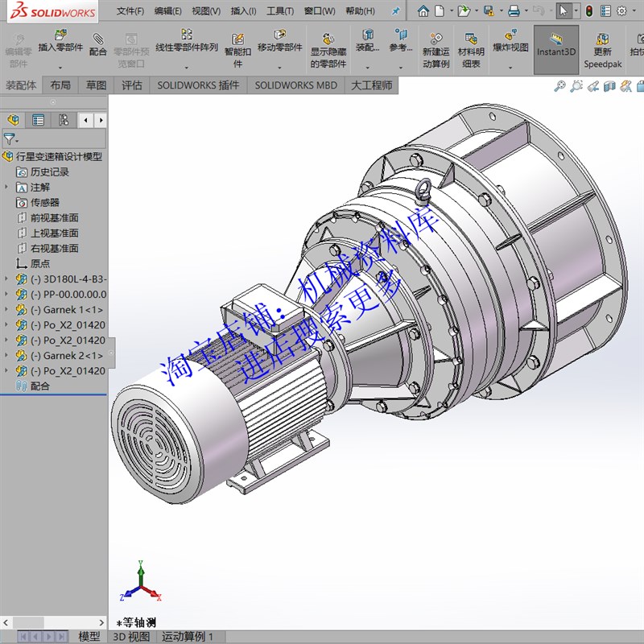Open the 文件(F) File menu

point(130,11)
